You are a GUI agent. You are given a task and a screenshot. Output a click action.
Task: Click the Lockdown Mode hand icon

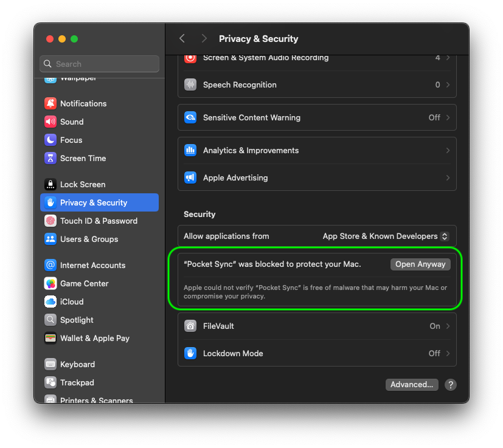pos(190,353)
